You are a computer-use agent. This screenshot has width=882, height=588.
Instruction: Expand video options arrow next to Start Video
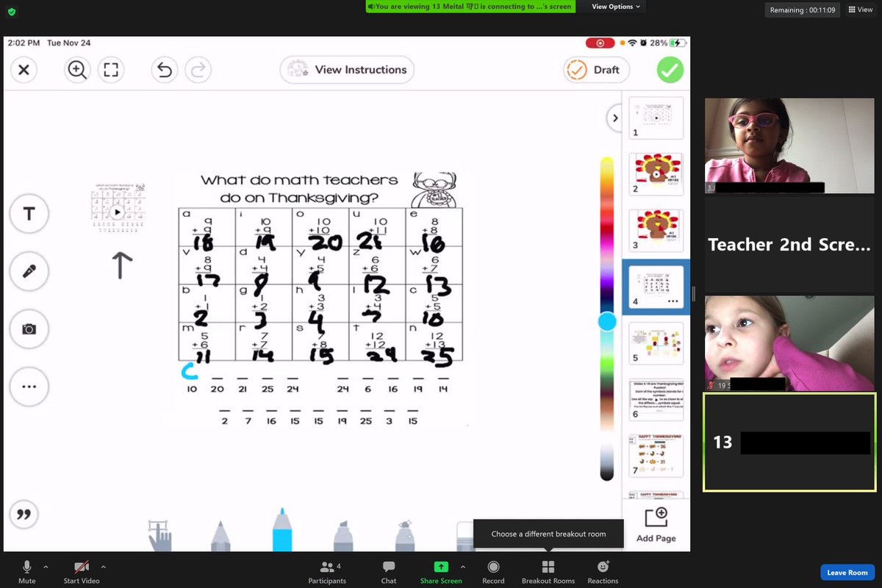[x=103, y=567]
